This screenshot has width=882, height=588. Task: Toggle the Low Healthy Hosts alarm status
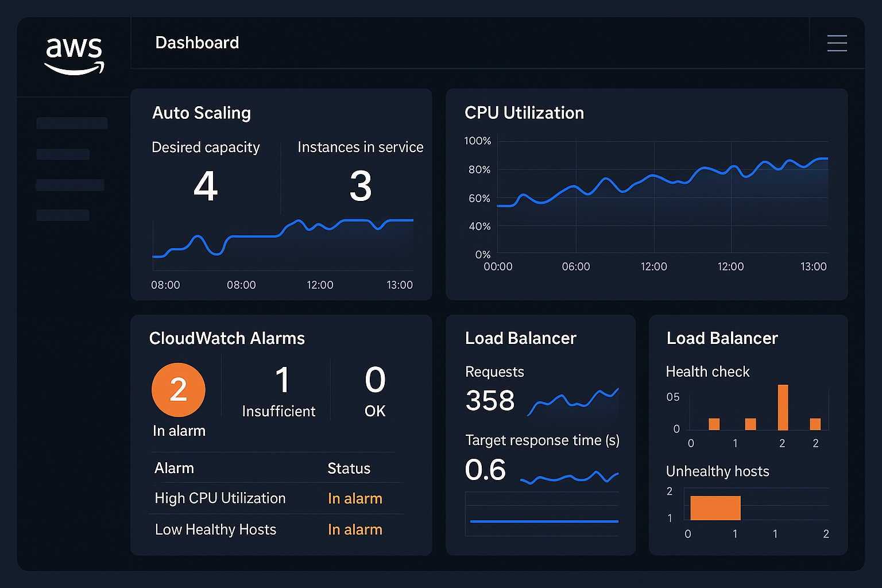(355, 529)
